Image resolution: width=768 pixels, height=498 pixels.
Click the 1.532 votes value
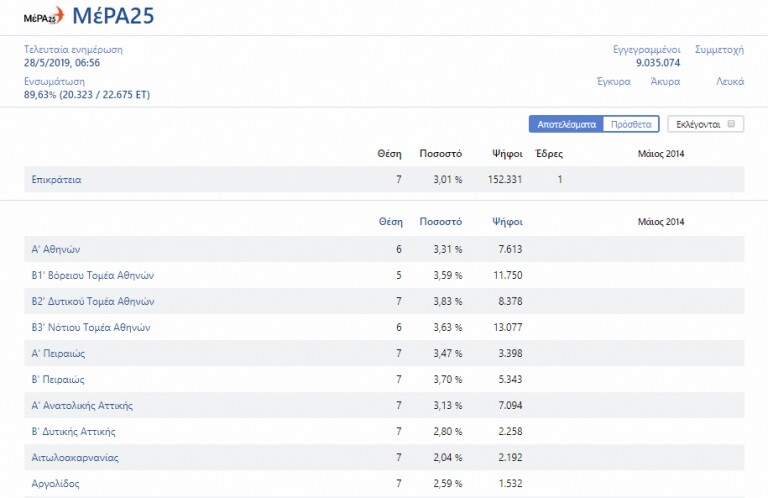(x=510, y=483)
